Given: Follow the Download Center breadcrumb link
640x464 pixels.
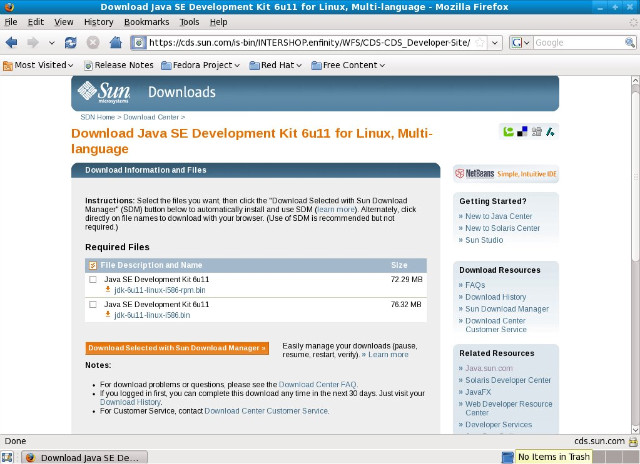Looking at the screenshot, I should point(151,117).
